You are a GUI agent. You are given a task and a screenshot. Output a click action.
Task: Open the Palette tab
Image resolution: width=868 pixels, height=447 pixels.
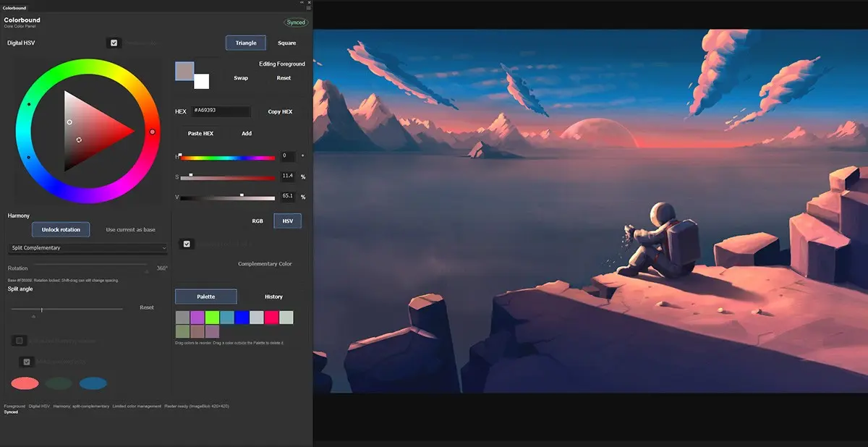pyautogui.click(x=205, y=297)
